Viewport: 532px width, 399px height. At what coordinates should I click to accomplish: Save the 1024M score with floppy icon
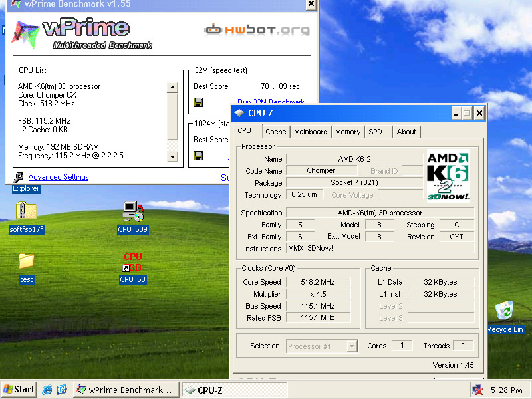tap(198, 156)
